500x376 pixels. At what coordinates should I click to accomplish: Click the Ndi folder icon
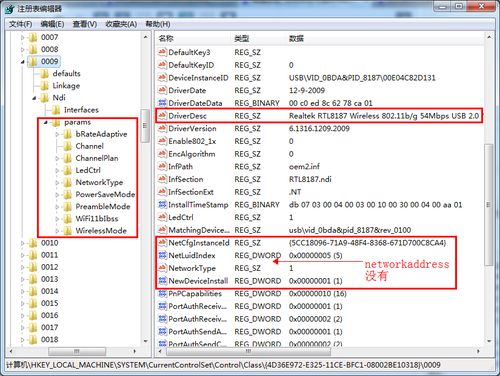tap(45, 98)
